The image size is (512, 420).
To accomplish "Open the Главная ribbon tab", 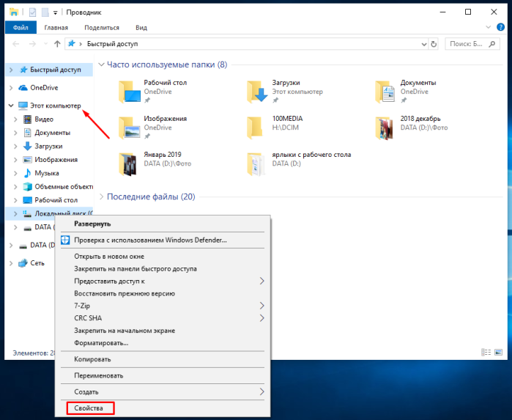I will point(56,27).
